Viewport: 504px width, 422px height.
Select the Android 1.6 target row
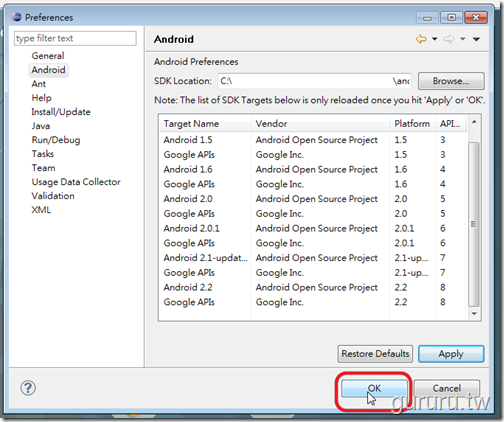click(x=313, y=169)
